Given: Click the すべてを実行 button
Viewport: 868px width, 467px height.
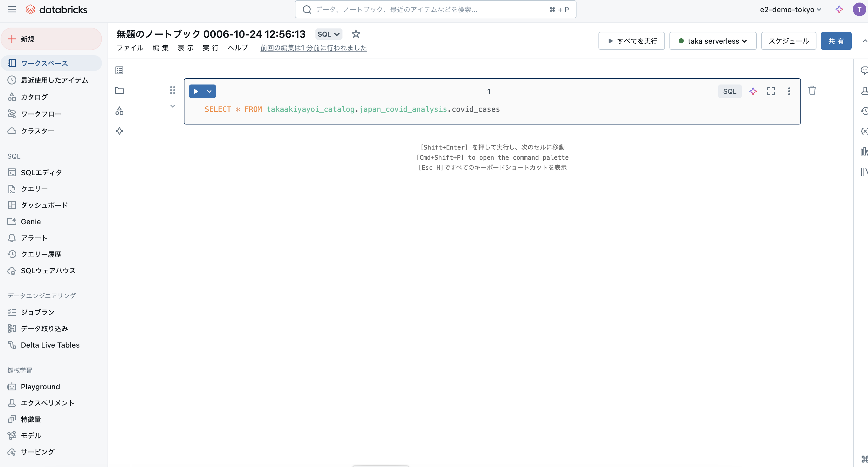Looking at the screenshot, I should tap(631, 41).
